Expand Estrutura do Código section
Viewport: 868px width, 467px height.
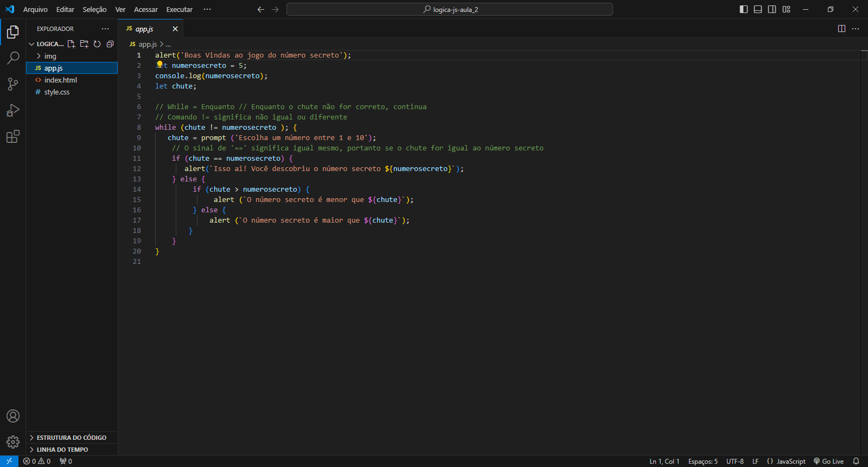click(x=72, y=437)
